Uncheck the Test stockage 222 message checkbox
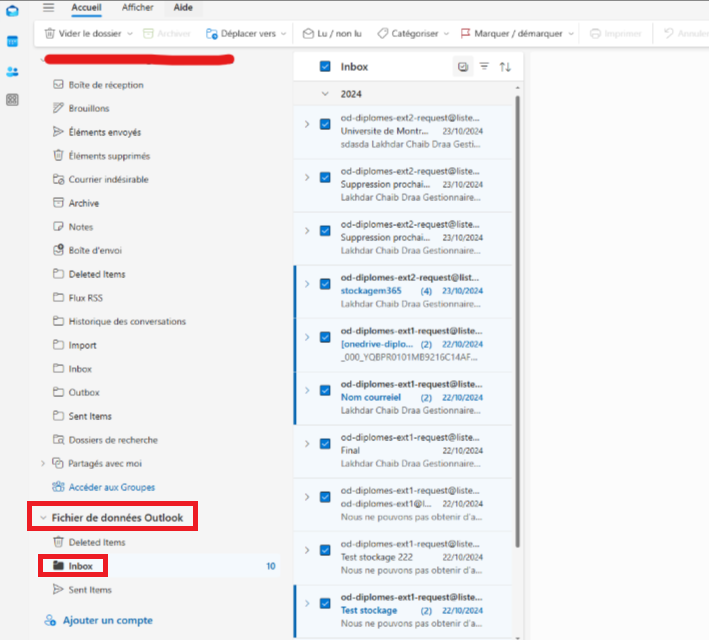This screenshot has height=640, width=709. click(x=325, y=550)
